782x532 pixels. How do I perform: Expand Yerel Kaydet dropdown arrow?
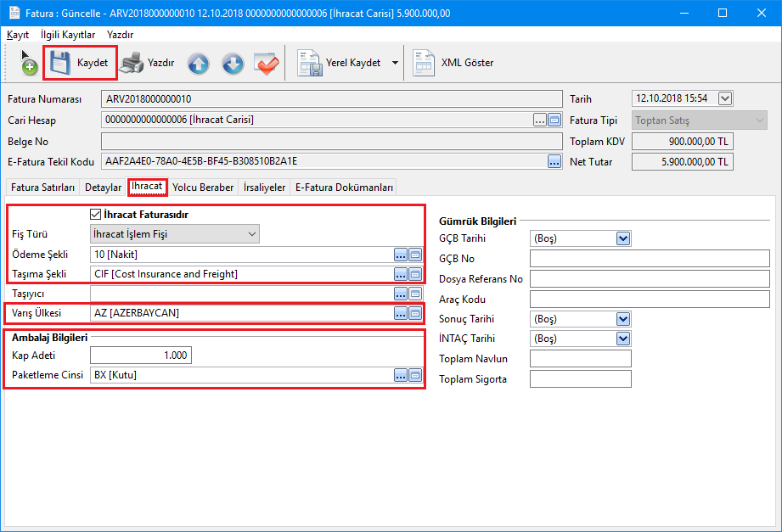(x=395, y=64)
